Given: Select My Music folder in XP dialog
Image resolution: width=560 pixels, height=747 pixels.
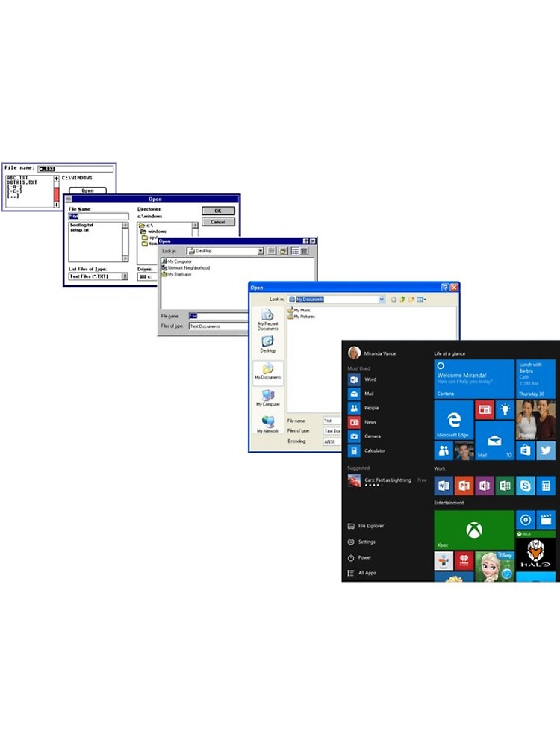Looking at the screenshot, I should [299, 310].
